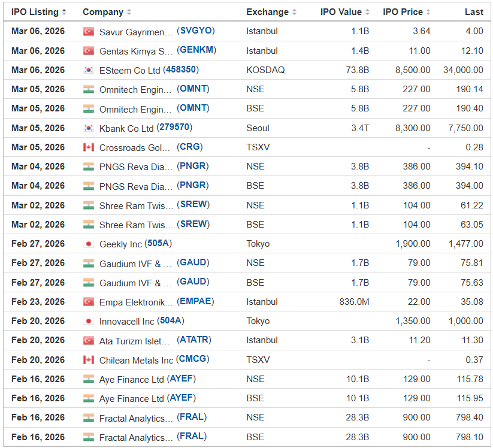Image resolution: width=493 pixels, height=448 pixels.
Task: Sort table by IPO Listing date arrows
Action: (x=64, y=12)
